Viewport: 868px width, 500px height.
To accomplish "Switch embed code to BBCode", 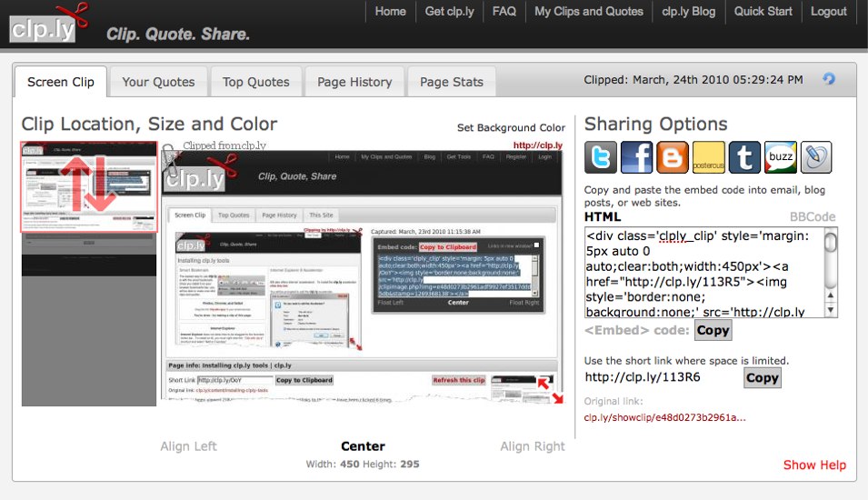I will click(x=812, y=216).
